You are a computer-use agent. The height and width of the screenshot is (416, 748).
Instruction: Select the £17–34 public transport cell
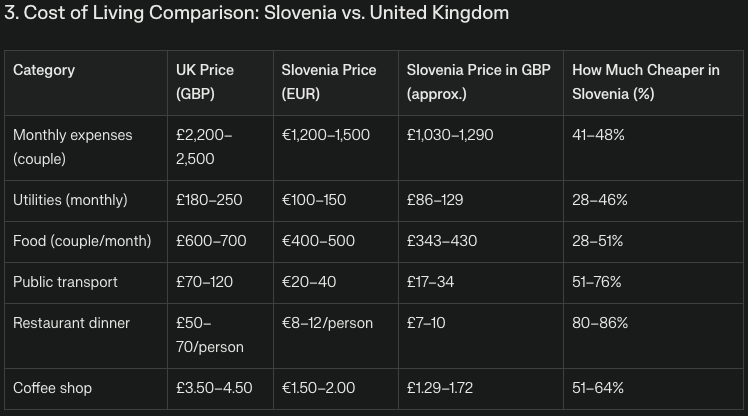point(430,282)
